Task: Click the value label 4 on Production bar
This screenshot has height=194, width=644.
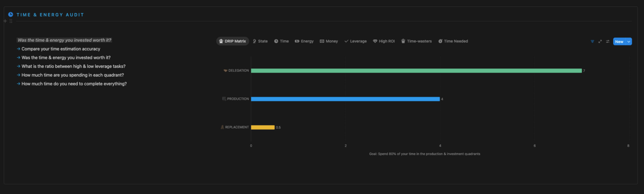Action: pyautogui.click(x=442, y=99)
